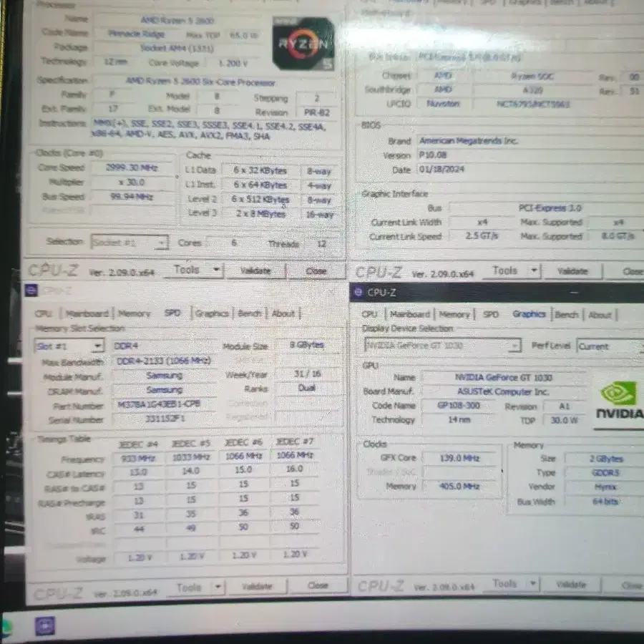Screen dimensions: 644x644
Task: Click the Validate button in the SPD window
Action: 257,586
